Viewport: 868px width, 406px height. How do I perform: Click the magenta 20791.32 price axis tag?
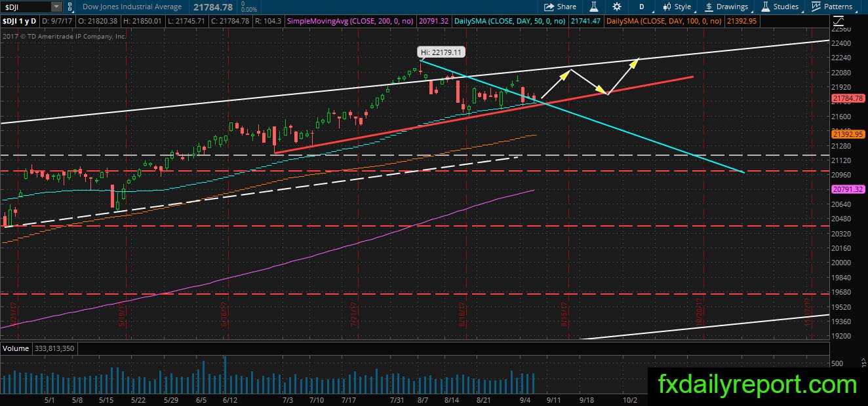pyautogui.click(x=848, y=189)
